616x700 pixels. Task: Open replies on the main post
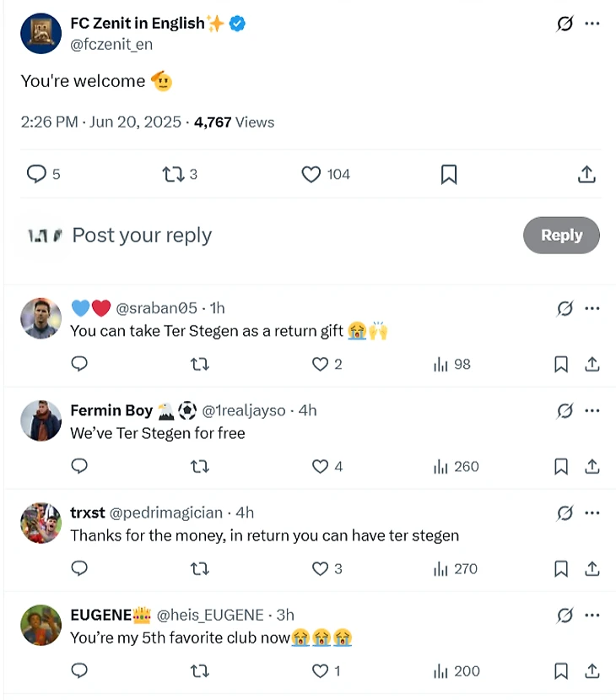[x=36, y=174]
